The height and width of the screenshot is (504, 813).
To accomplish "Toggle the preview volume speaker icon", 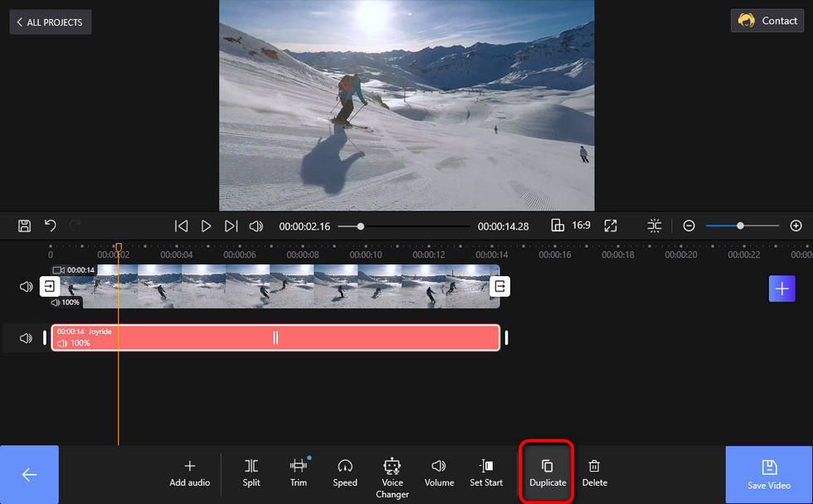I will click(256, 225).
